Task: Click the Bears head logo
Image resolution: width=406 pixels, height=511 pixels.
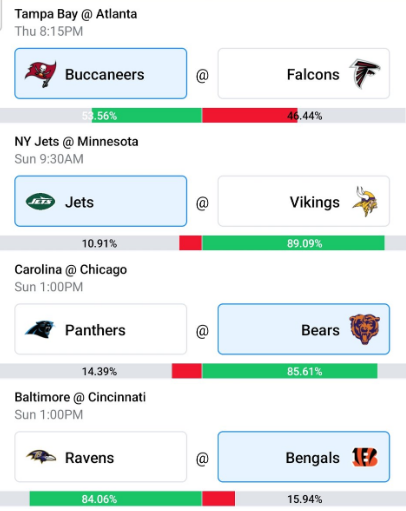Action: pos(365,329)
